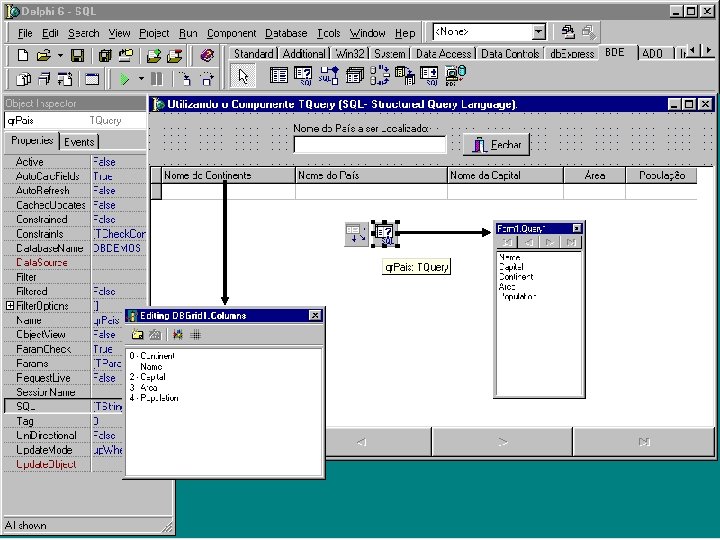Open the dropdown arrow beside Open file
This screenshot has width=720, height=540.
(60, 56)
